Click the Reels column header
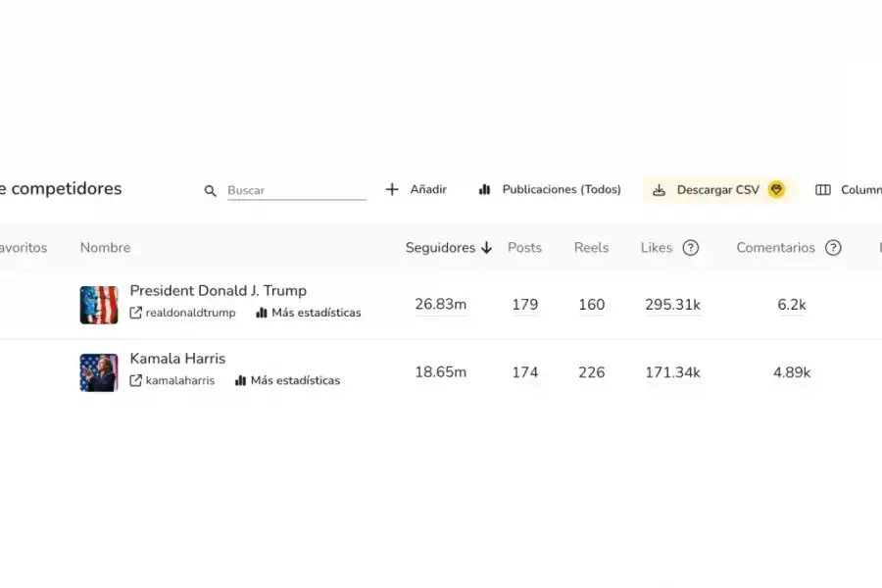882x588 pixels. coord(591,248)
